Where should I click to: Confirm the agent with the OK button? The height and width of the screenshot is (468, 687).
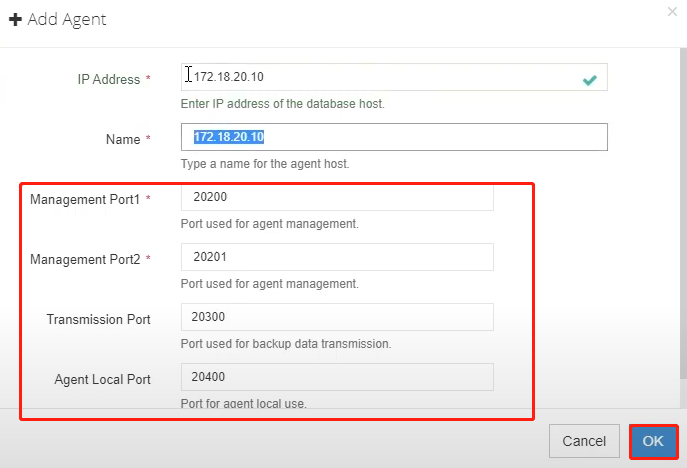653,441
